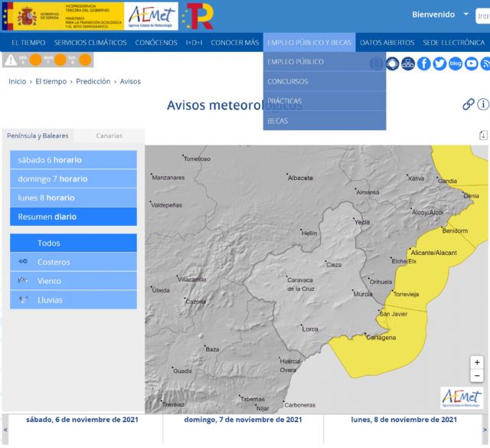Select sábado 6 horario option
Screen dimensions: 490x448
point(73,160)
